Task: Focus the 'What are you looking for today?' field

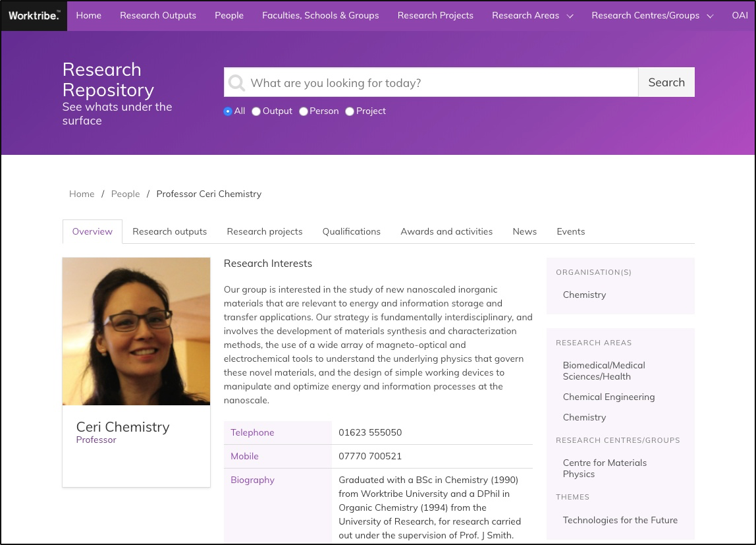Action: point(431,82)
